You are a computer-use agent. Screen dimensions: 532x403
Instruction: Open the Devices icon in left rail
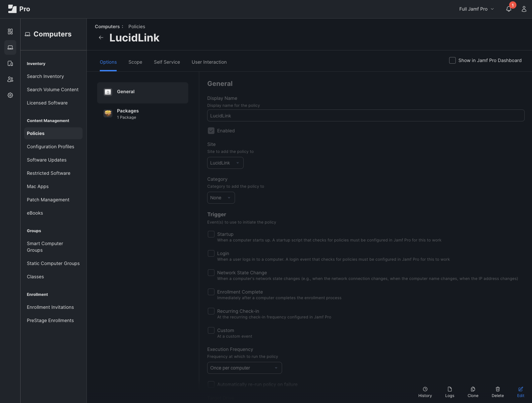(x=10, y=63)
